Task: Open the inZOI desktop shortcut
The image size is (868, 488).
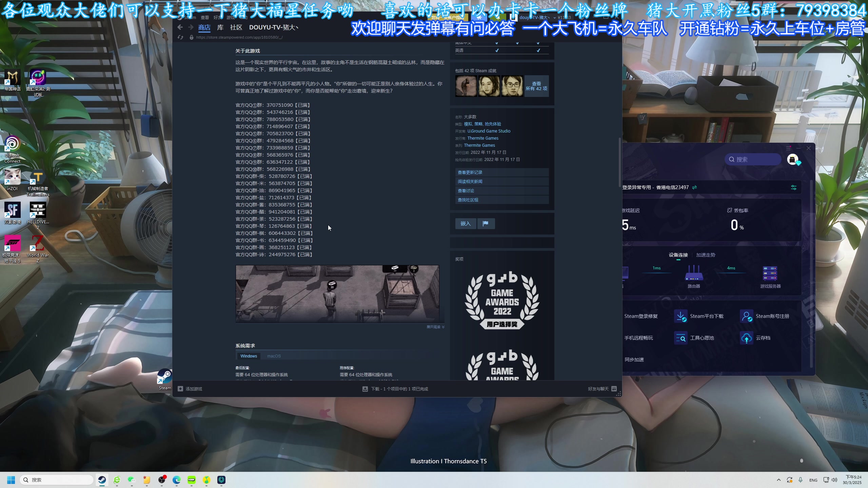Action: coord(12,180)
